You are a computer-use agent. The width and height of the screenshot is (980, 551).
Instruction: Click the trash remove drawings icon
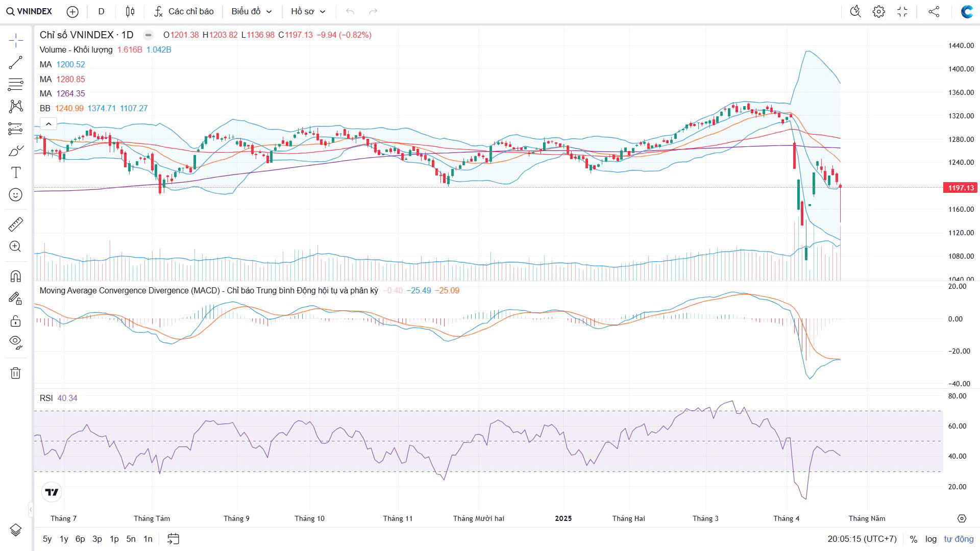[16, 373]
